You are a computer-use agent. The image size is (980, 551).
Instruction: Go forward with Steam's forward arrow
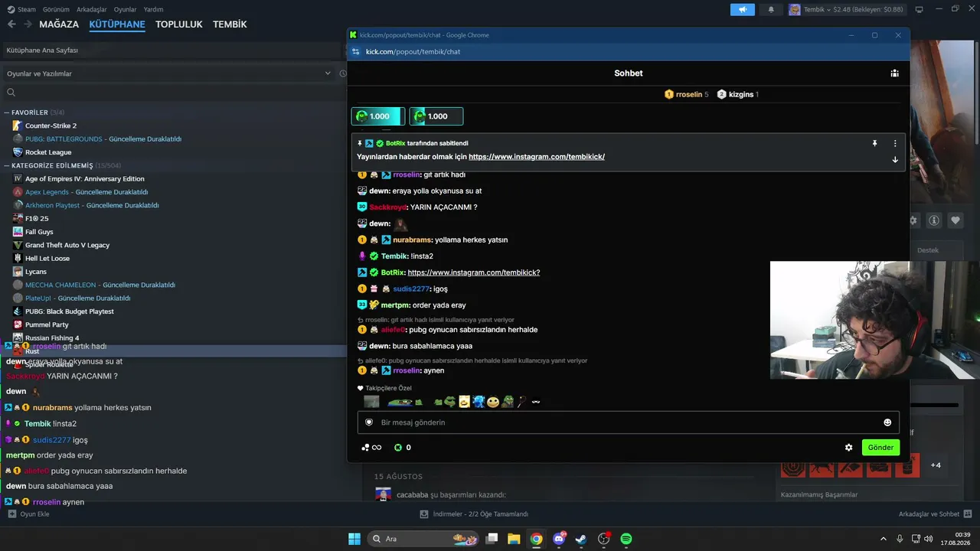[x=28, y=24]
